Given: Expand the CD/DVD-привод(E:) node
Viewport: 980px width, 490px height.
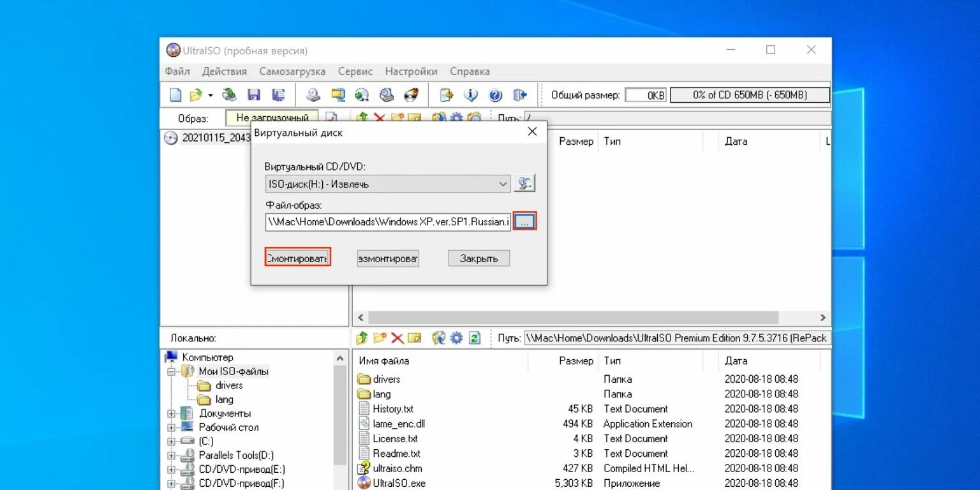Looking at the screenshot, I should [x=171, y=470].
